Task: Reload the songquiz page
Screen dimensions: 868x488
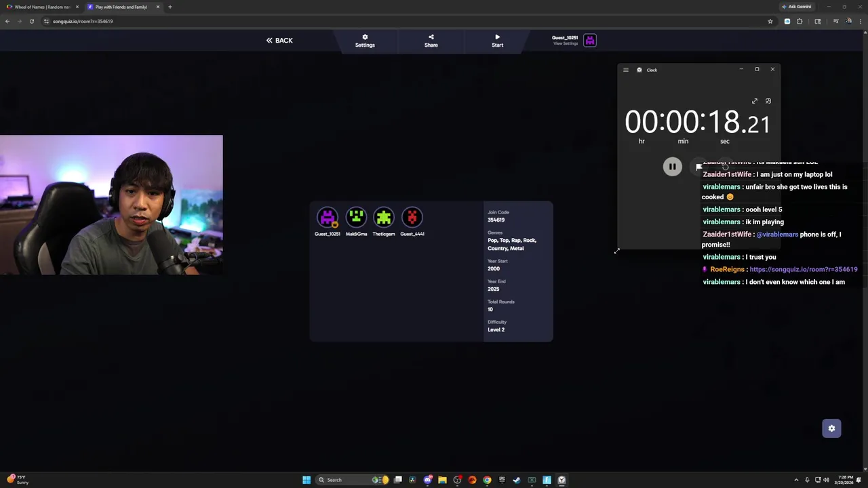Action: (32, 21)
